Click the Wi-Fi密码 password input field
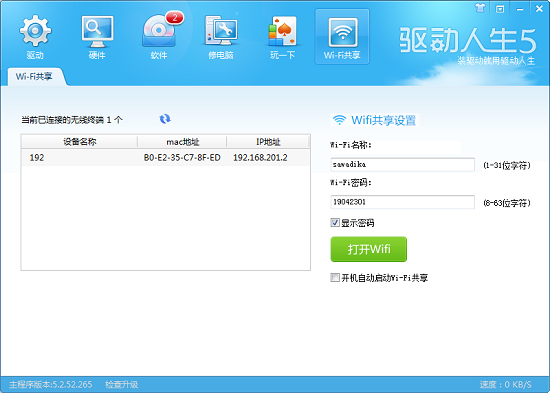Screen dimensions: 550x393 [x=402, y=202]
